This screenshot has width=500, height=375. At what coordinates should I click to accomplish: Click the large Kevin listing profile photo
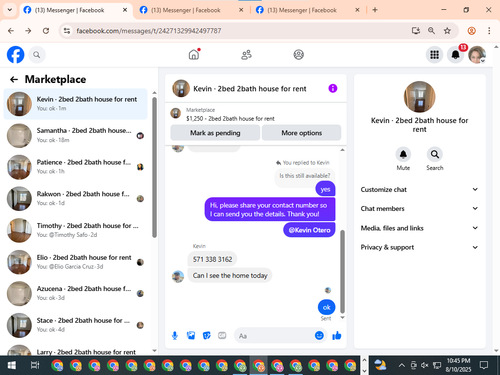(419, 97)
